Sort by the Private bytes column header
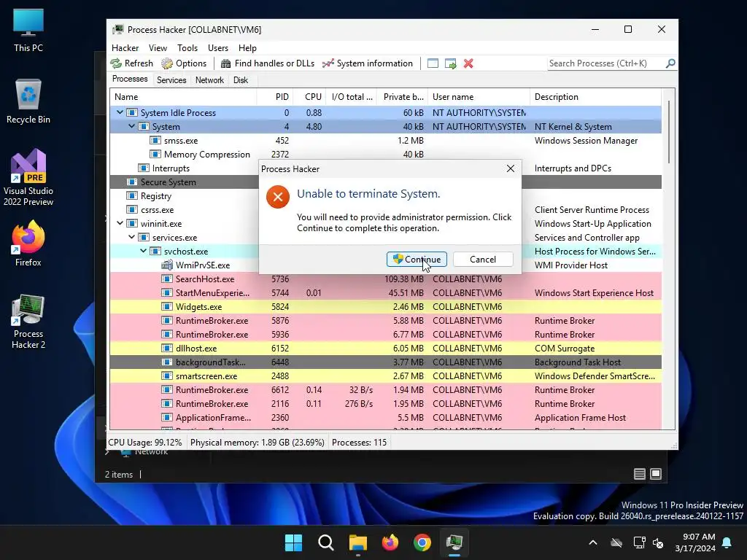Image resolution: width=747 pixels, height=560 pixels. click(402, 97)
